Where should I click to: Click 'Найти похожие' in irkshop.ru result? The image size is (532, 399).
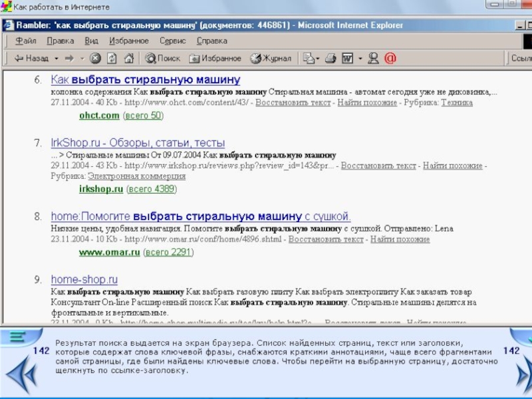click(453, 166)
